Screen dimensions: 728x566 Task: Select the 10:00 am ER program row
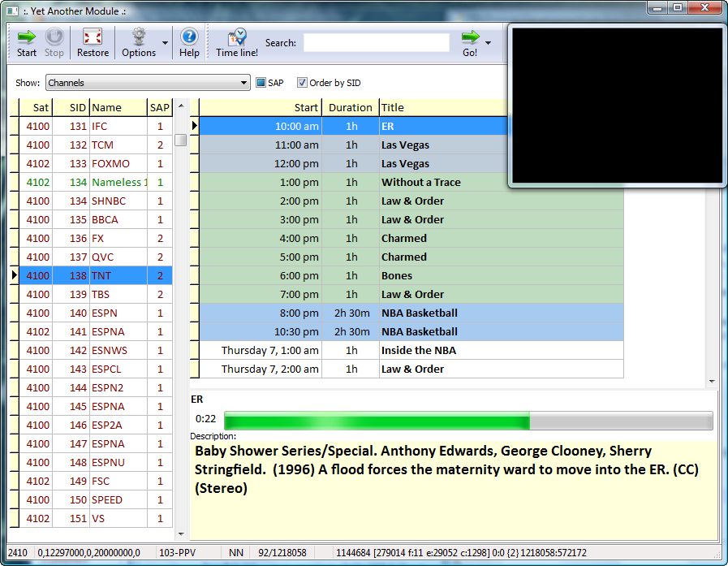pos(354,127)
